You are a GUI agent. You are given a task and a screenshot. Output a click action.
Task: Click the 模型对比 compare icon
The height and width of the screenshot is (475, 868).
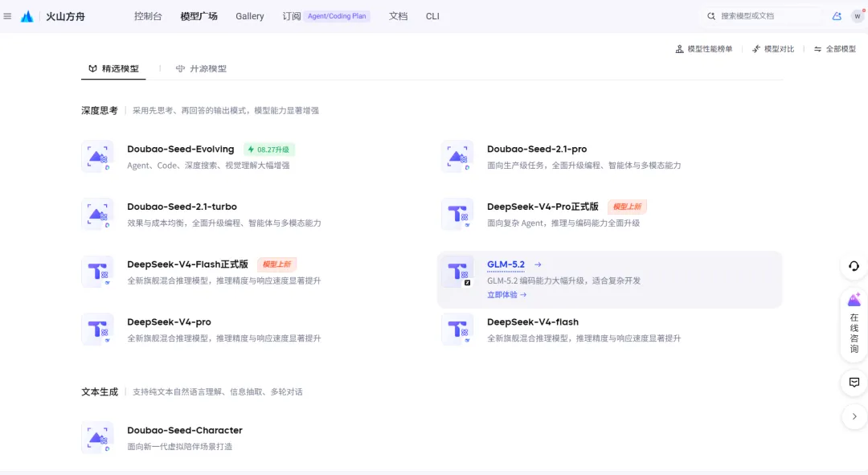coord(756,49)
